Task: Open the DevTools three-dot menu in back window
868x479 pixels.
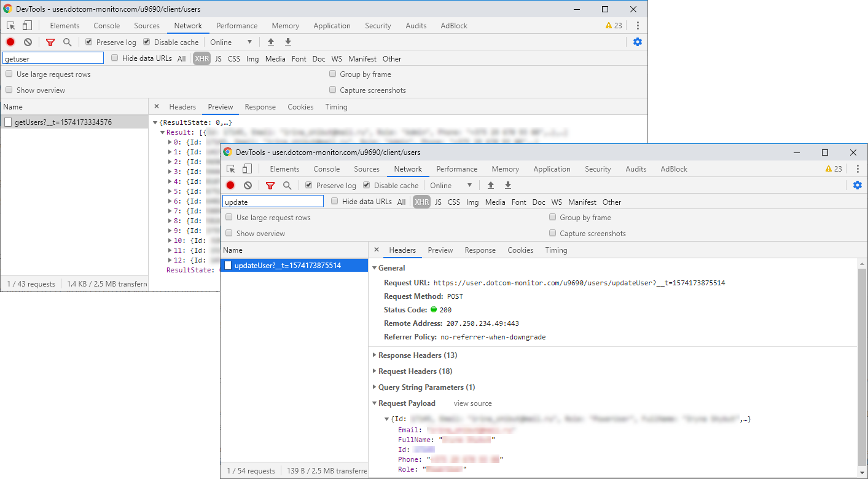Action: coord(638,26)
